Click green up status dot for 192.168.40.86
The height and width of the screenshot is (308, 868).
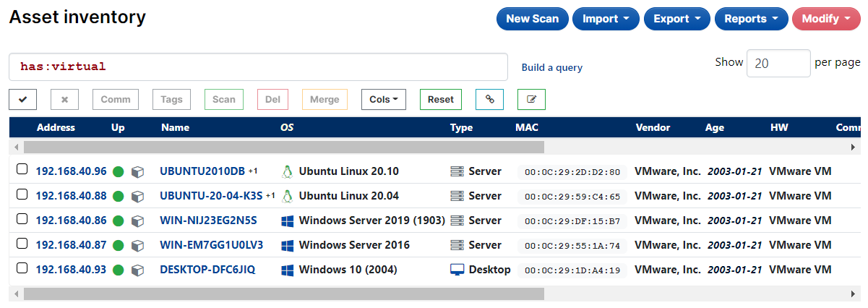(119, 221)
